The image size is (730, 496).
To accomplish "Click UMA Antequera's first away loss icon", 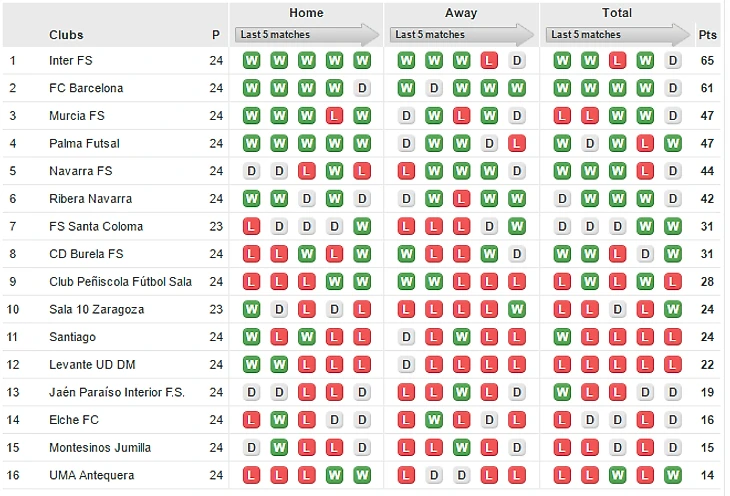I will [x=406, y=475].
